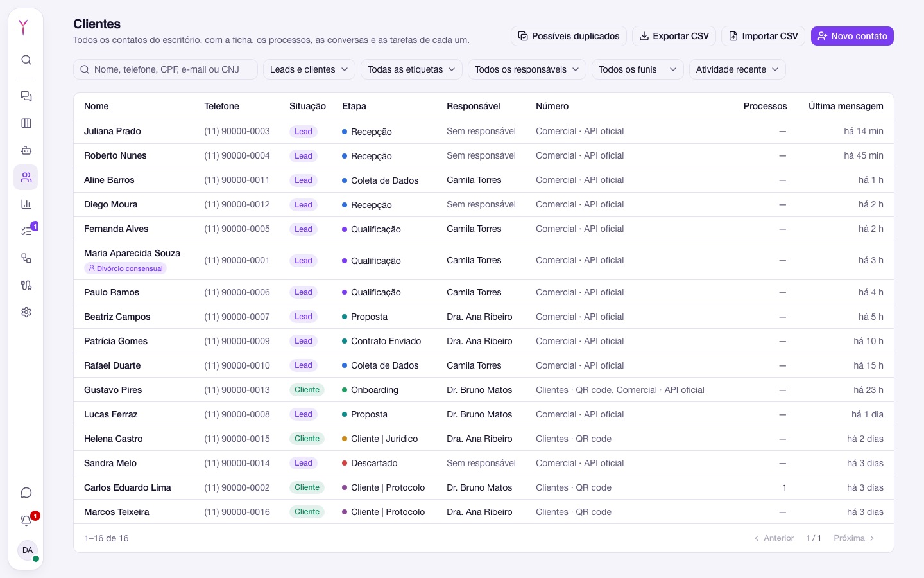
Task: Click Importar CSV button
Action: pos(763,36)
